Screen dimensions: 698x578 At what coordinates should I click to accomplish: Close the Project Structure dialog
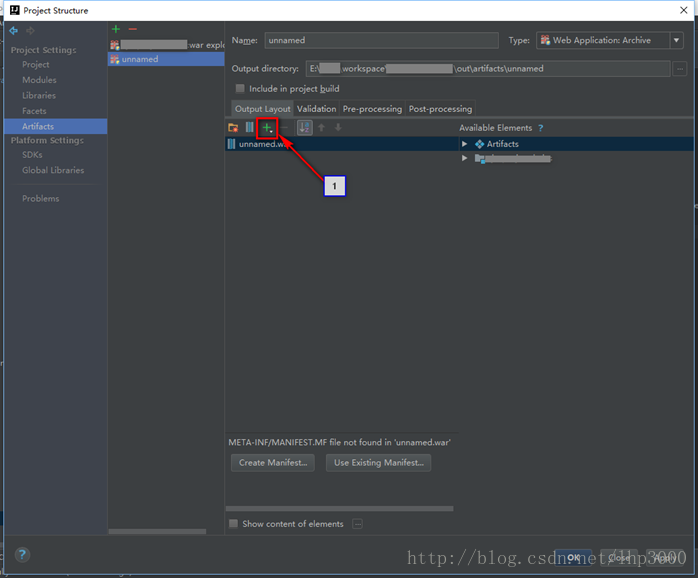(684, 10)
